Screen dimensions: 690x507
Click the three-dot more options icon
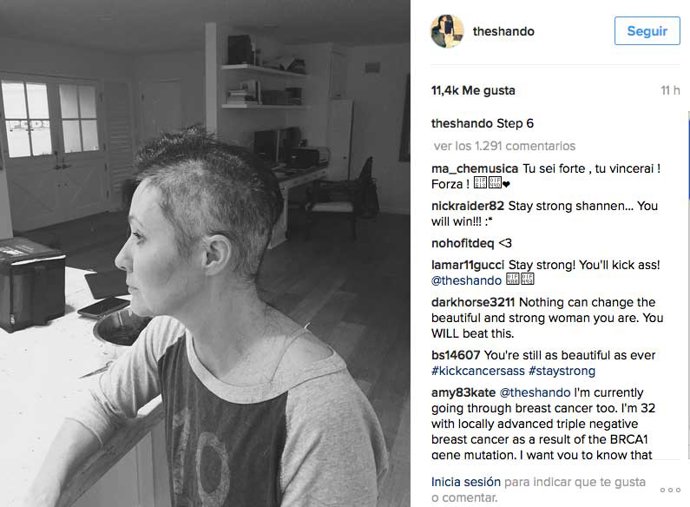[670, 490]
